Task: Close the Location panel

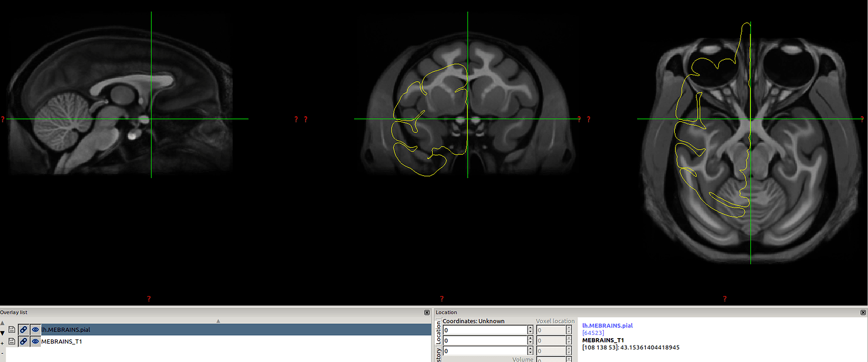Action: click(x=863, y=312)
